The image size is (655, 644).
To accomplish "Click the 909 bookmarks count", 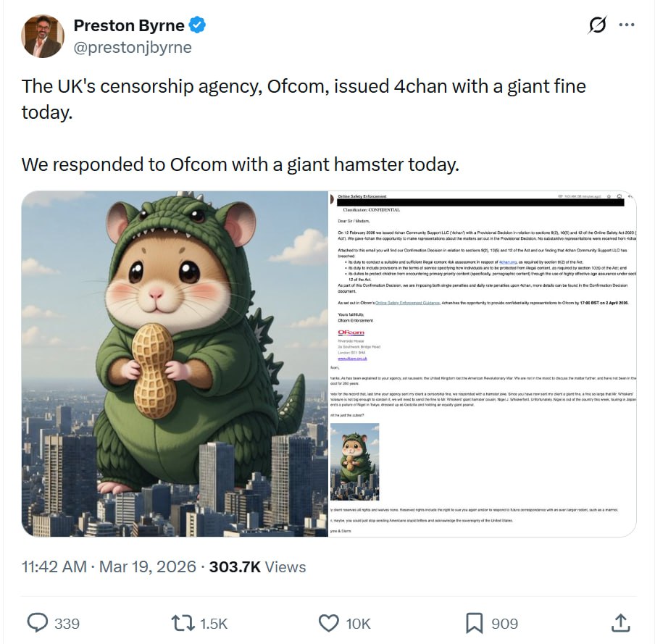I will coord(504,624).
